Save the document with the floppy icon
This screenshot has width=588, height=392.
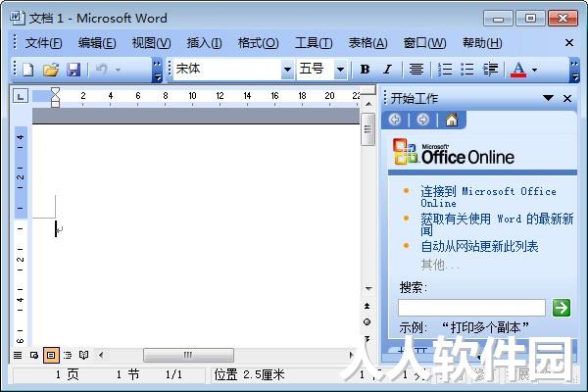click(73, 70)
